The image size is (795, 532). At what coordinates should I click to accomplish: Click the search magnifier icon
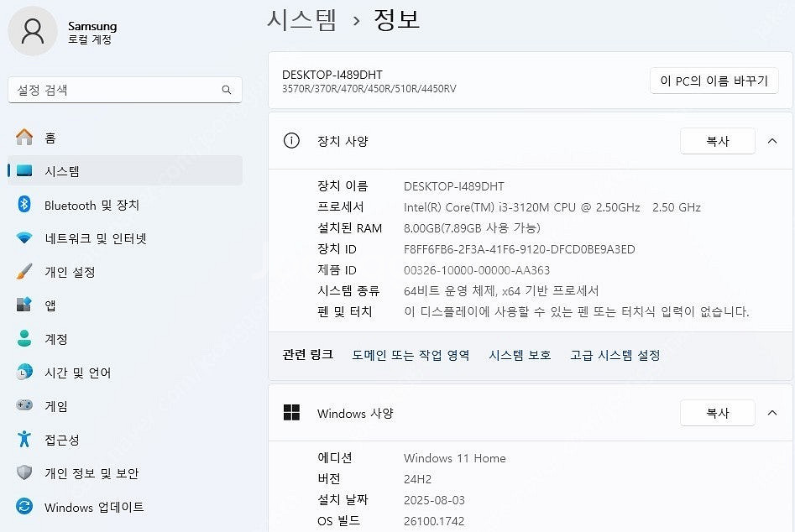tap(226, 90)
